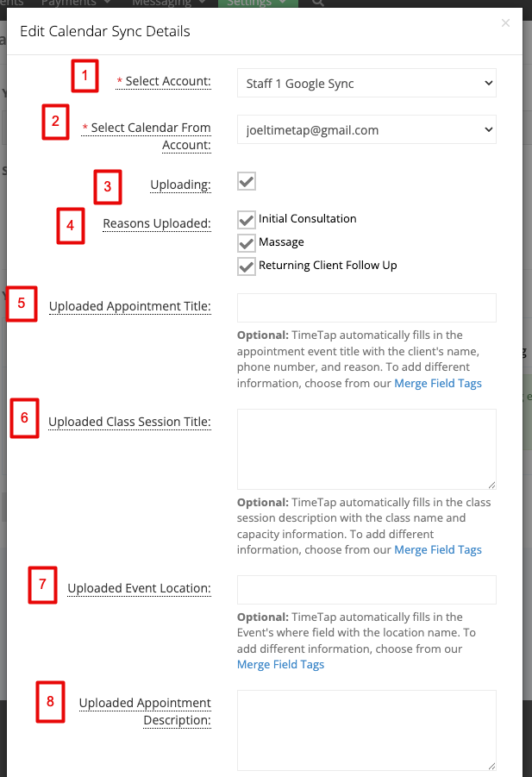Open the search magnifier icon in top bar
This screenshot has width=532, height=777.
[318, 3]
